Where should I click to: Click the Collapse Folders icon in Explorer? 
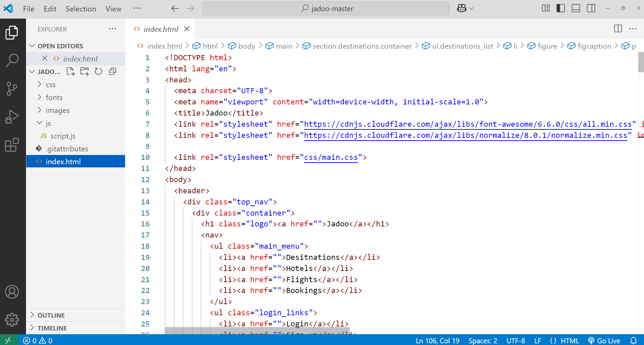[x=112, y=71]
